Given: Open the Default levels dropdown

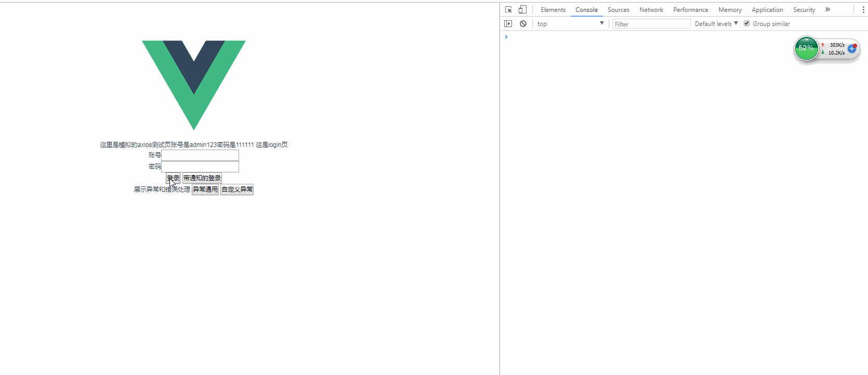Looking at the screenshot, I should 716,24.
